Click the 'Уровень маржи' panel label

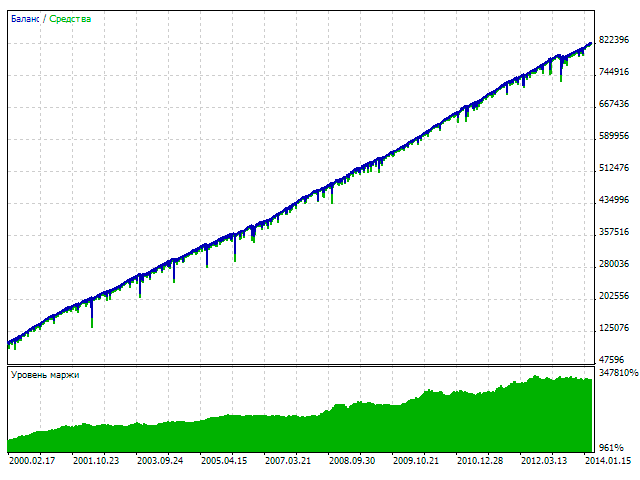(45, 375)
